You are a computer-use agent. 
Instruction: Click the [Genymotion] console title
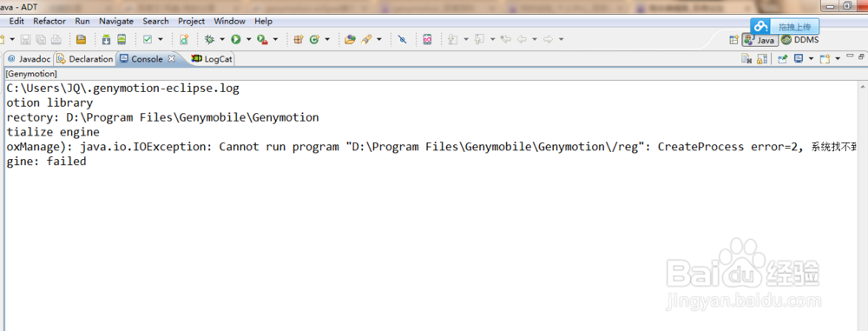(31, 73)
